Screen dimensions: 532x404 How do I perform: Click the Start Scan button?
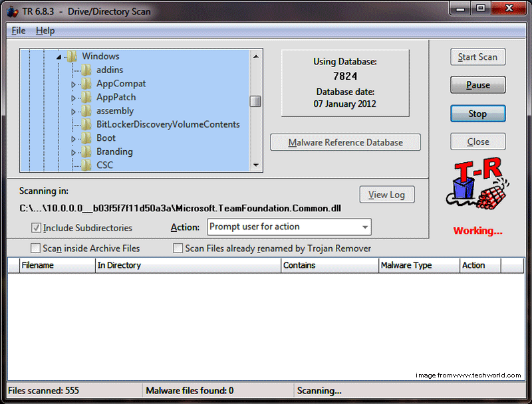point(477,57)
